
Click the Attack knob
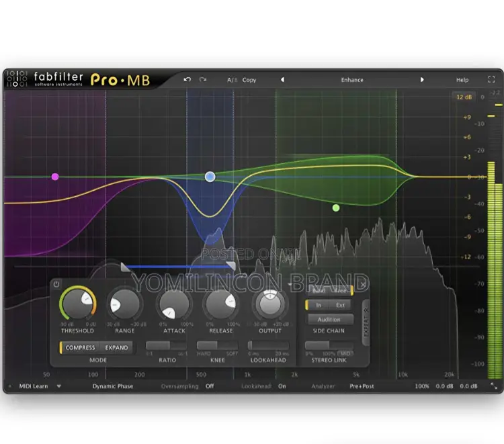174,304
